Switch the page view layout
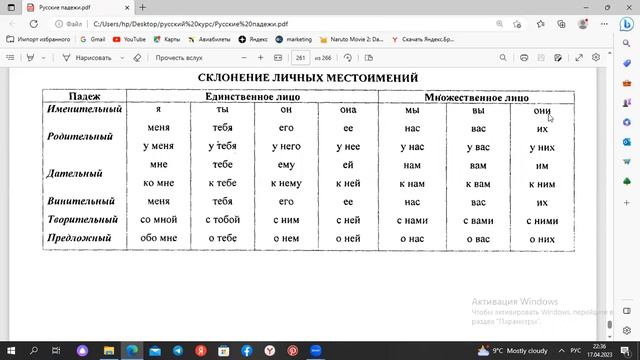This screenshot has height=360, width=640. (x=369, y=58)
